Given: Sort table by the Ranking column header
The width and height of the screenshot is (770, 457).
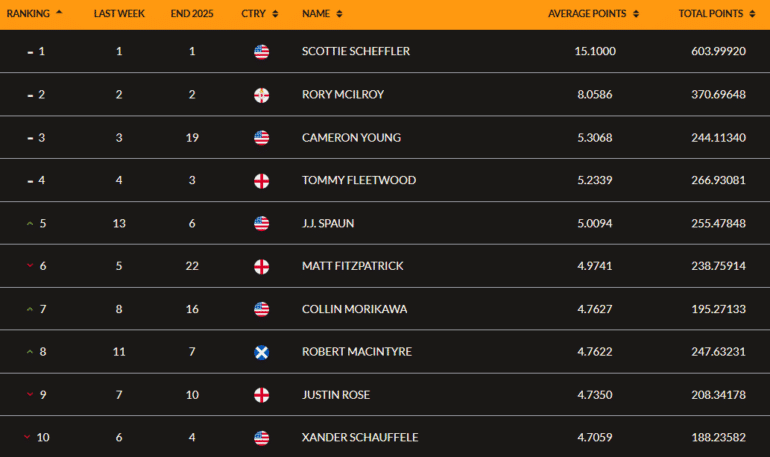Looking at the screenshot, I should 34,14.
